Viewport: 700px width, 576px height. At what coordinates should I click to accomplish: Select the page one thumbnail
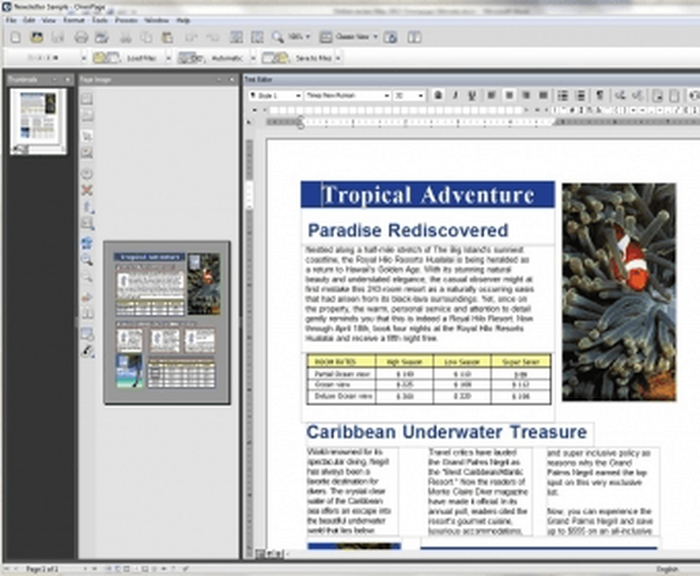pos(39,121)
